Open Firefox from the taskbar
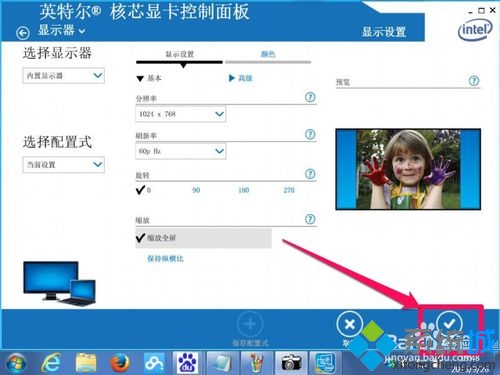500x375 pixels. click(x=120, y=363)
